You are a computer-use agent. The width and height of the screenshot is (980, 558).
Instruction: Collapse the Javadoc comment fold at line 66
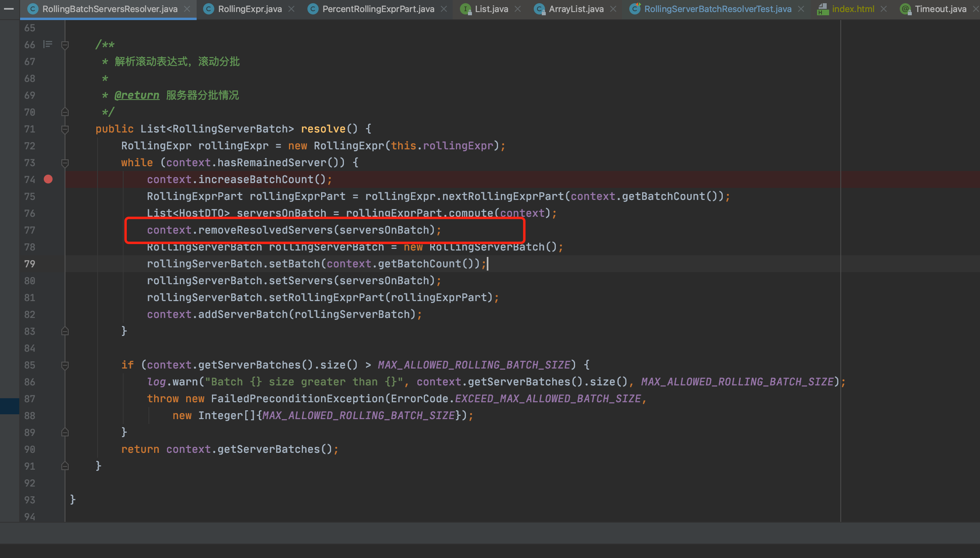pyautogui.click(x=65, y=45)
